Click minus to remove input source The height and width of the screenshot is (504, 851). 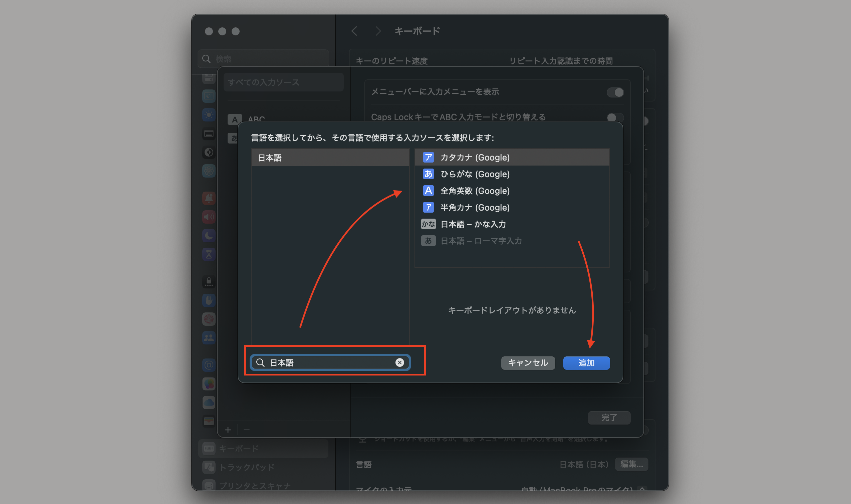[x=247, y=430]
